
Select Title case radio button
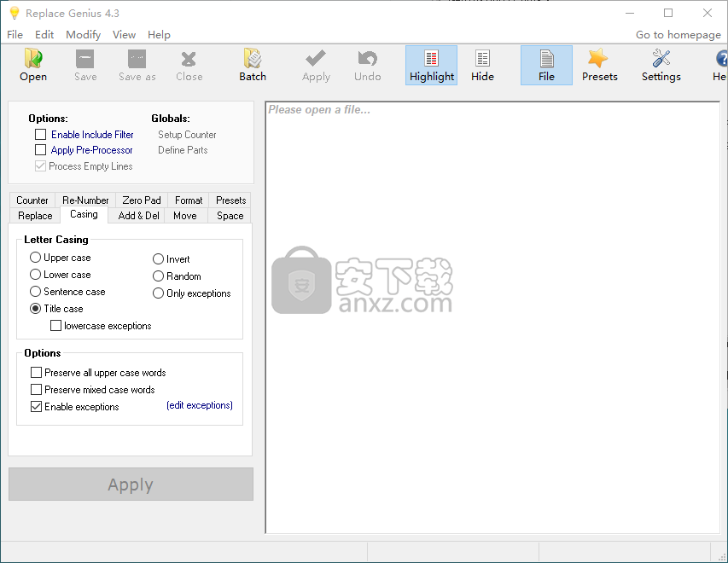(35, 309)
